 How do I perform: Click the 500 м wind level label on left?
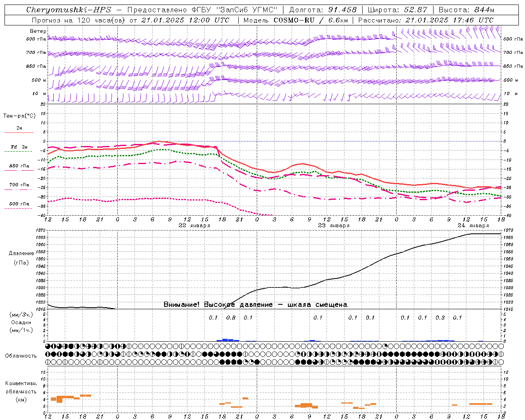coord(39,80)
